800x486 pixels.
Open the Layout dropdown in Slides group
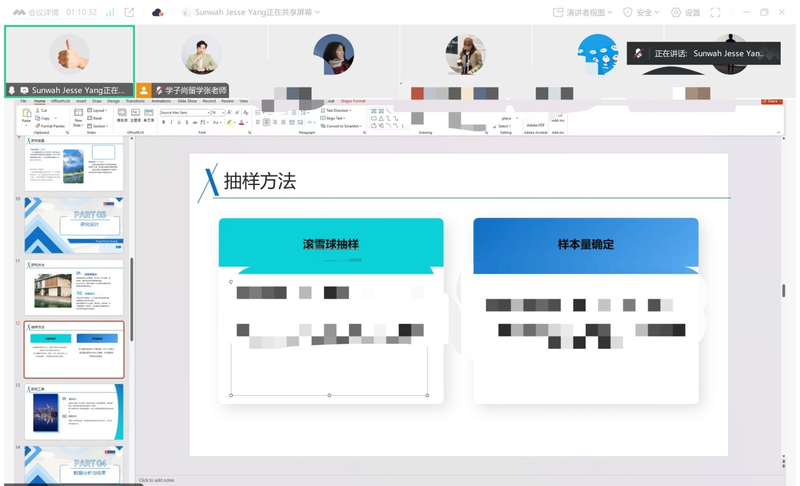[97, 110]
